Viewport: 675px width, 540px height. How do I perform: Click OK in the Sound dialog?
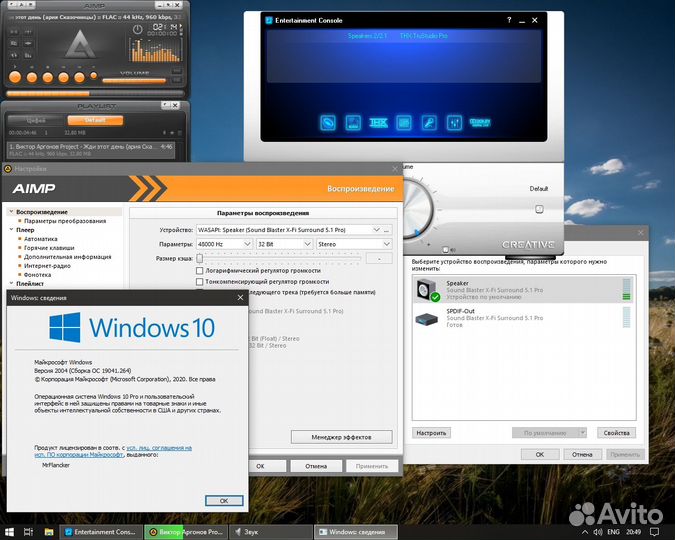(x=540, y=454)
